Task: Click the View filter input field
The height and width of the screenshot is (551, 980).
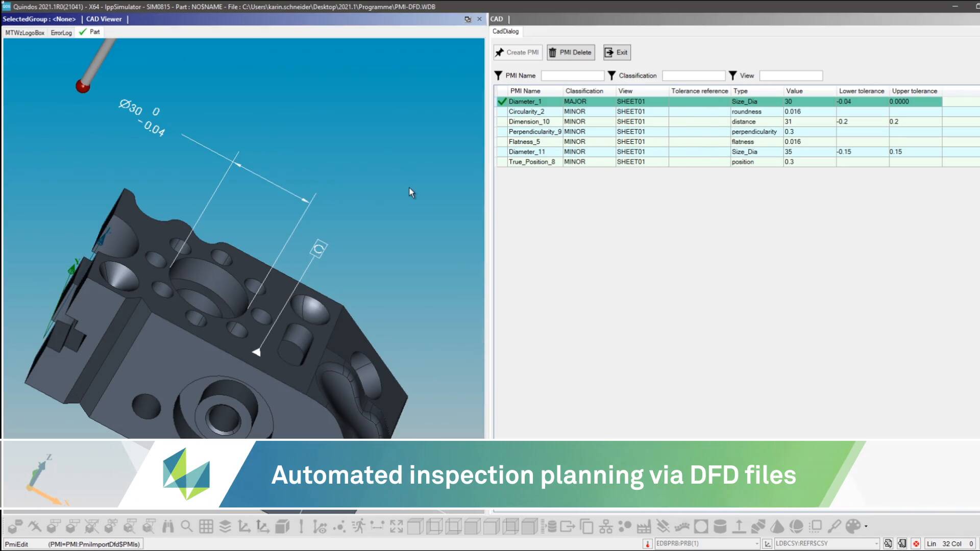Action: coord(791,76)
